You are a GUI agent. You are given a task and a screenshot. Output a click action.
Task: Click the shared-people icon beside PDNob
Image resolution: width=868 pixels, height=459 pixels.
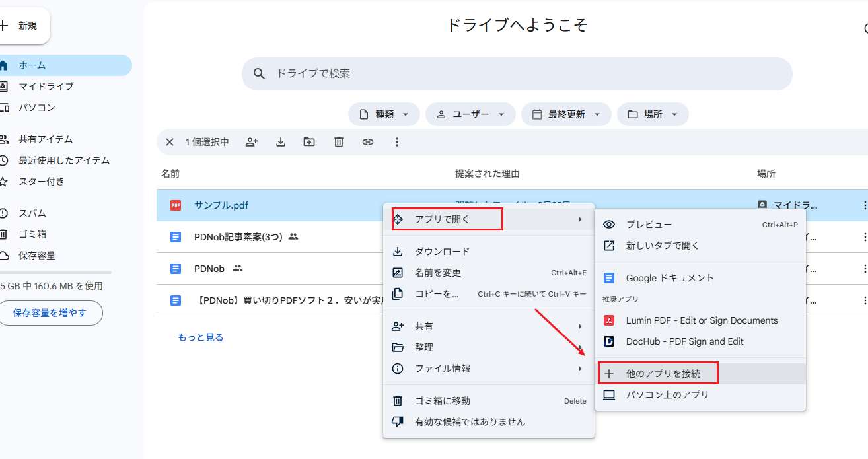coord(238,268)
